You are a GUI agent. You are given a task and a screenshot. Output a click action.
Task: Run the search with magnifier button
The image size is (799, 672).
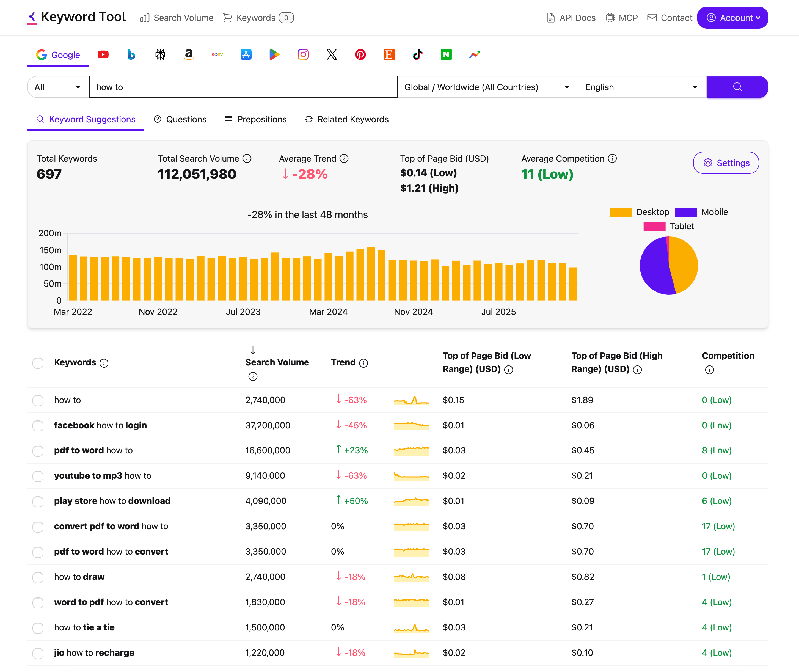737,87
